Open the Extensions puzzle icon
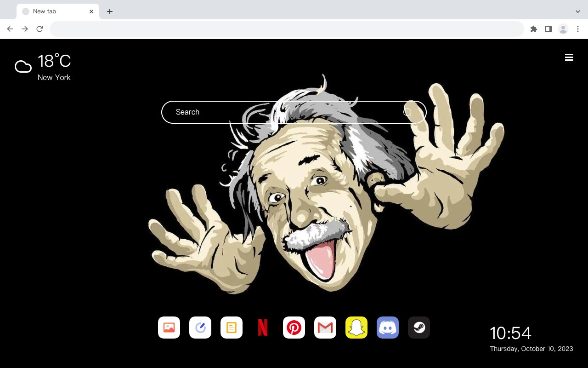The image size is (588, 368). click(534, 29)
